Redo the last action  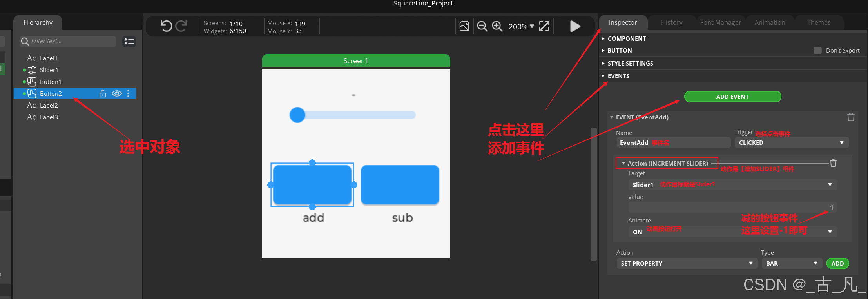click(181, 26)
